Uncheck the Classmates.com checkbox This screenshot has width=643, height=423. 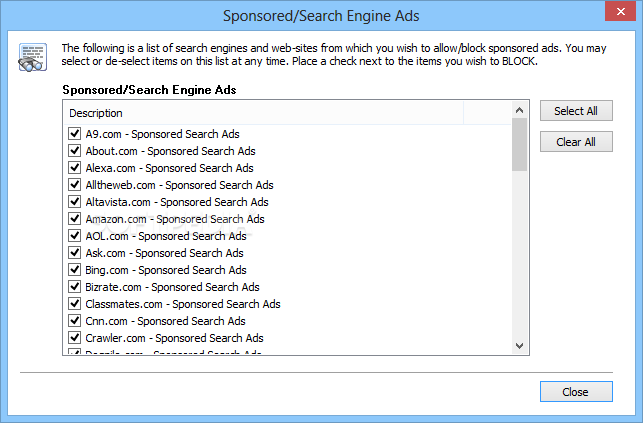click(x=75, y=304)
